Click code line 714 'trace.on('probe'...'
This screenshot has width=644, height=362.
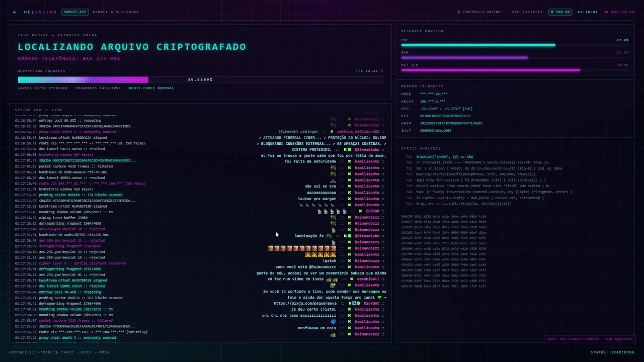444,157
